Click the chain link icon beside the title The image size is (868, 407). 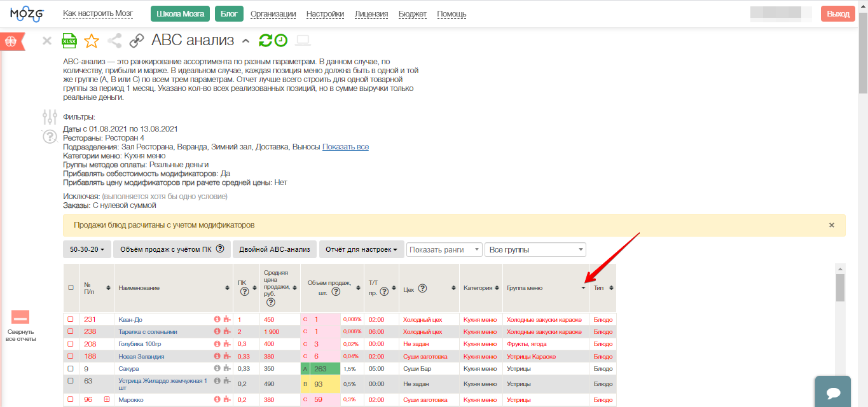[137, 41]
